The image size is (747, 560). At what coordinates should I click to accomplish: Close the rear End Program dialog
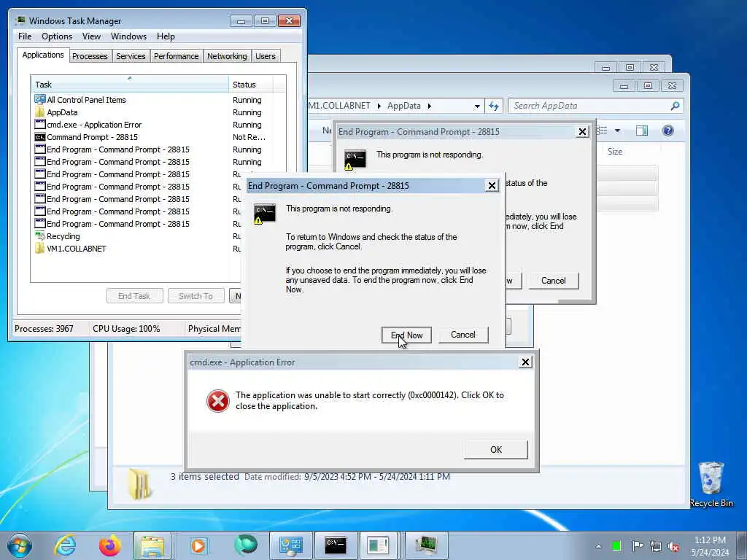(582, 132)
